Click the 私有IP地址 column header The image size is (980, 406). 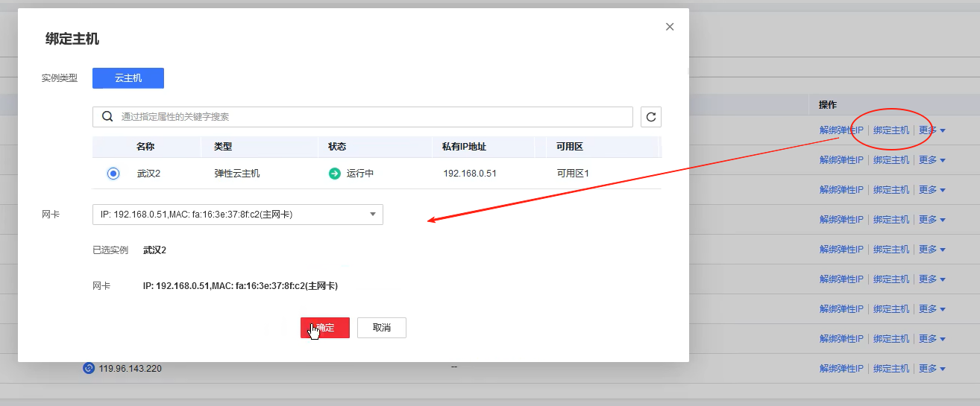coord(465,147)
